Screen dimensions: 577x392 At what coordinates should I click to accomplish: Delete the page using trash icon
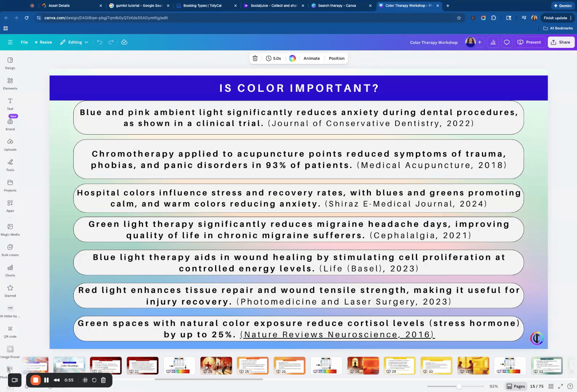pyautogui.click(x=255, y=58)
